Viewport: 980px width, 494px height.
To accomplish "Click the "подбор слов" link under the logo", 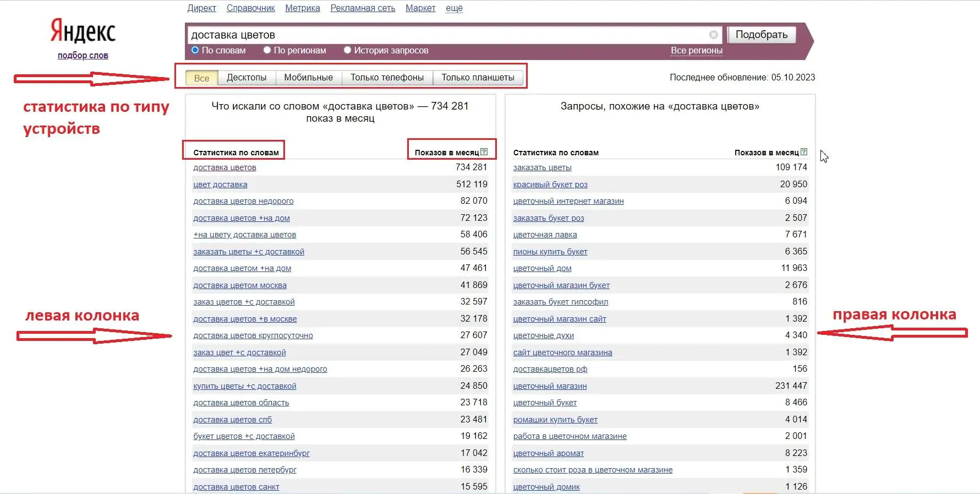I will pos(83,56).
